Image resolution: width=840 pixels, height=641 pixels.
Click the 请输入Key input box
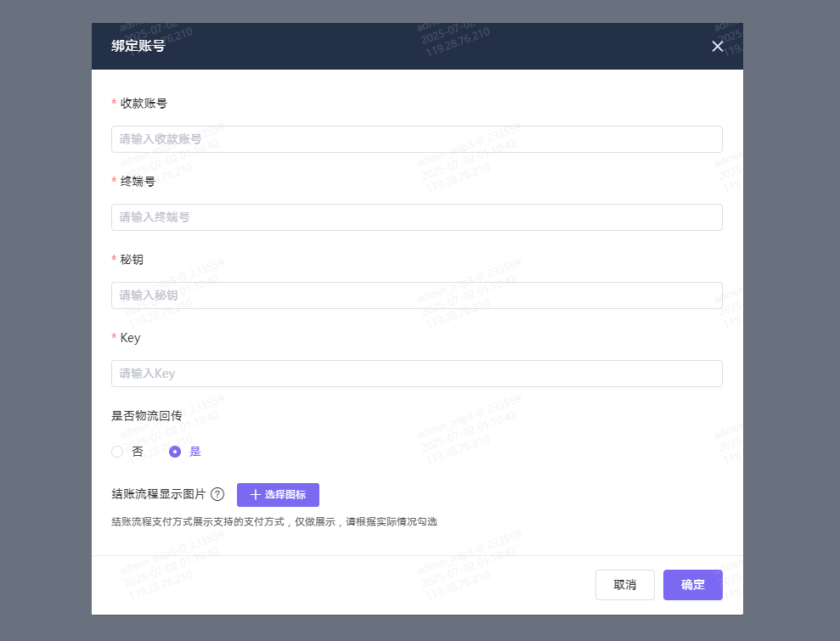(x=416, y=374)
